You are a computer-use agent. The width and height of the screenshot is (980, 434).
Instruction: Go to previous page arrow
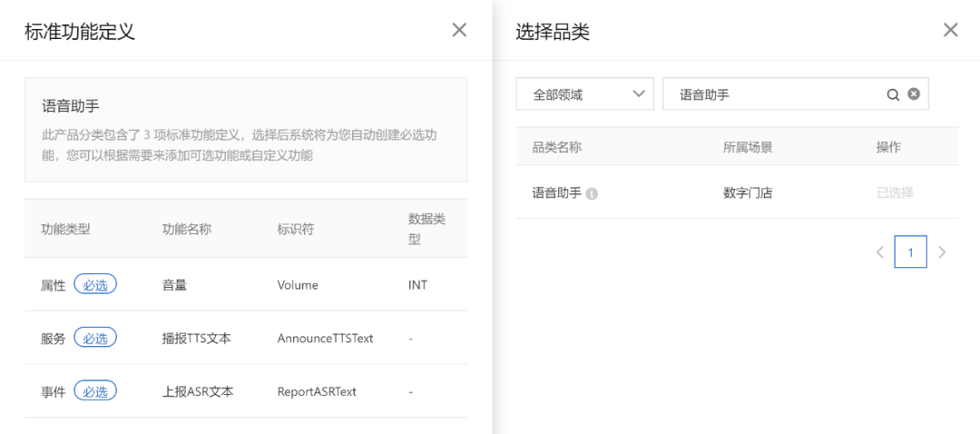click(880, 252)
